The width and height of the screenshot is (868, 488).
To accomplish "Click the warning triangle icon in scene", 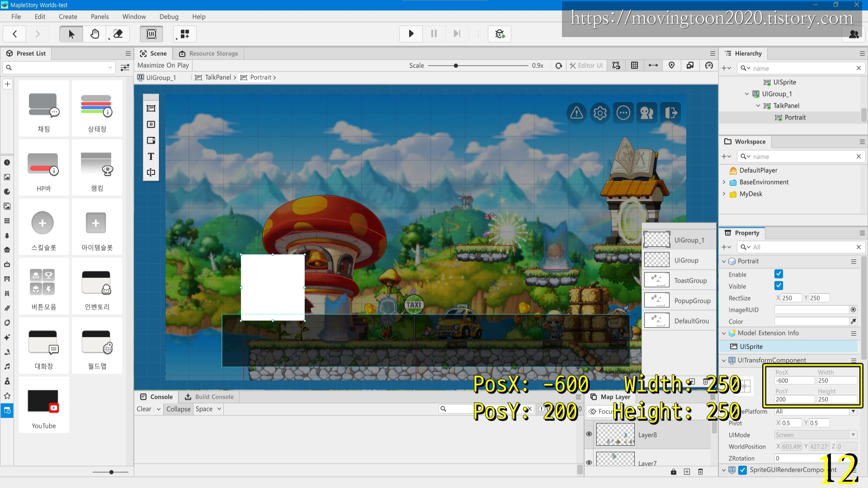I will pyautogui.click(x=576, y=113).
